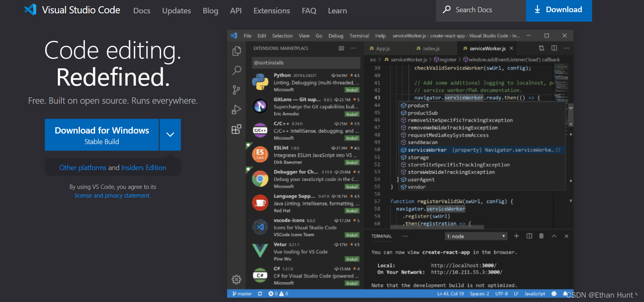
Task: Close the serviceWorker.js editor tab
Action: (x=512, y=48)
